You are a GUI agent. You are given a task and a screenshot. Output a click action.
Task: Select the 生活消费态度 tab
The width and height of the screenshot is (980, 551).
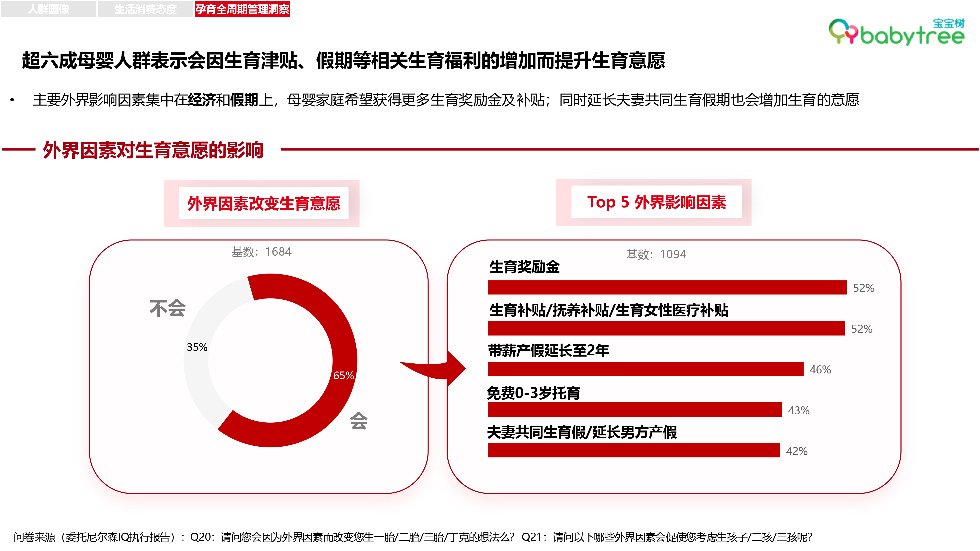(145, 9)
